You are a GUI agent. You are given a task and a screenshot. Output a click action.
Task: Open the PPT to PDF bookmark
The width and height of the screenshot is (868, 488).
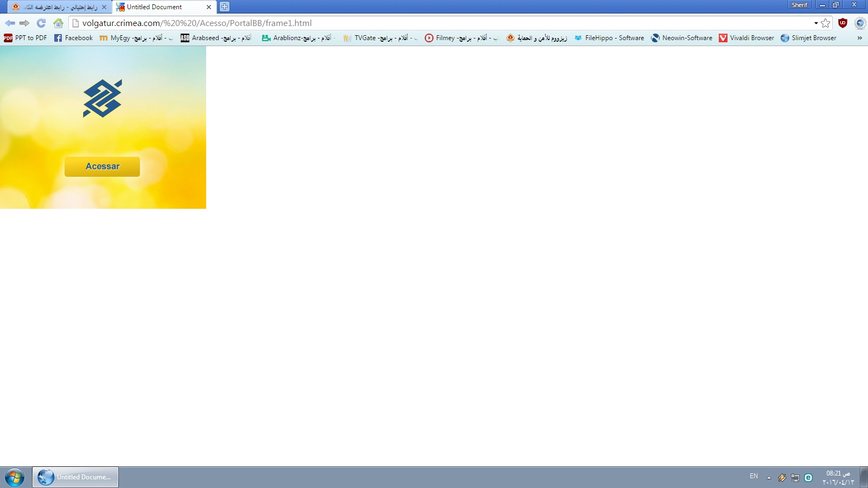(25, 38)
